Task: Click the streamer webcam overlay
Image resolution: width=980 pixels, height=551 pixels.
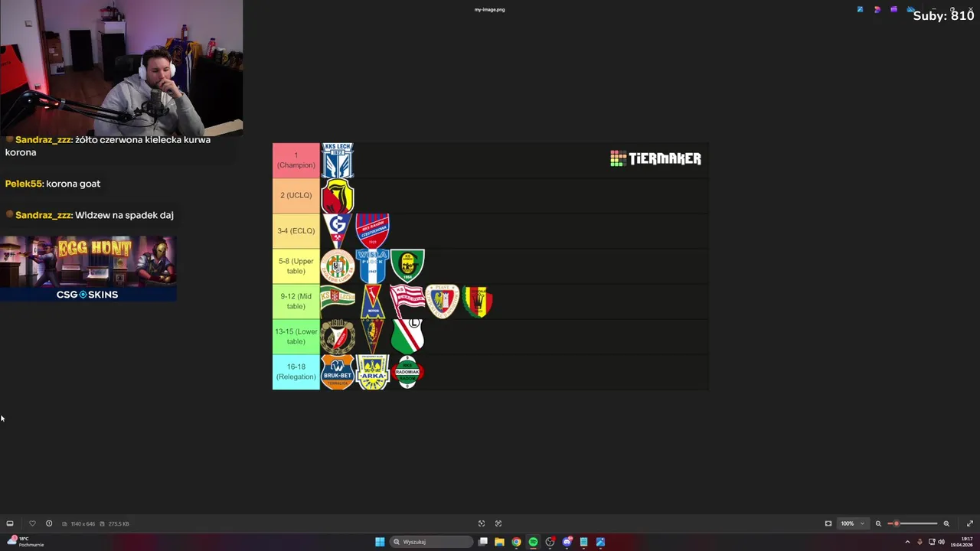Action: pos(121,67)
